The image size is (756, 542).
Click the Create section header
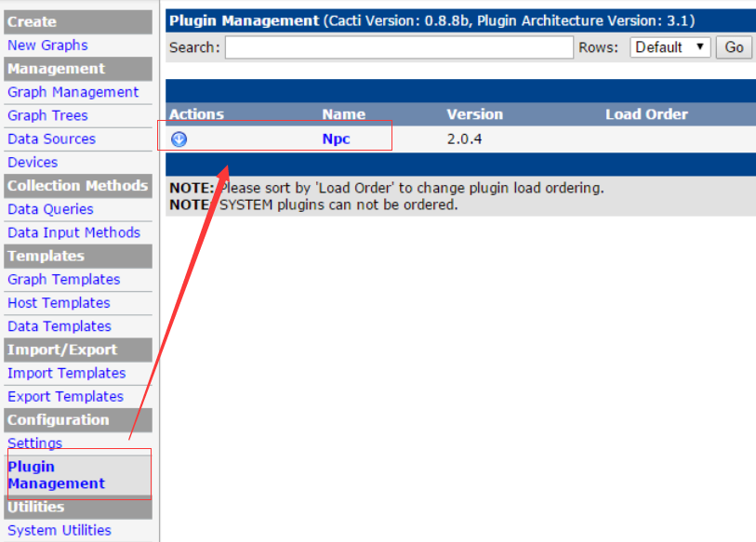[x=78, y=22]
